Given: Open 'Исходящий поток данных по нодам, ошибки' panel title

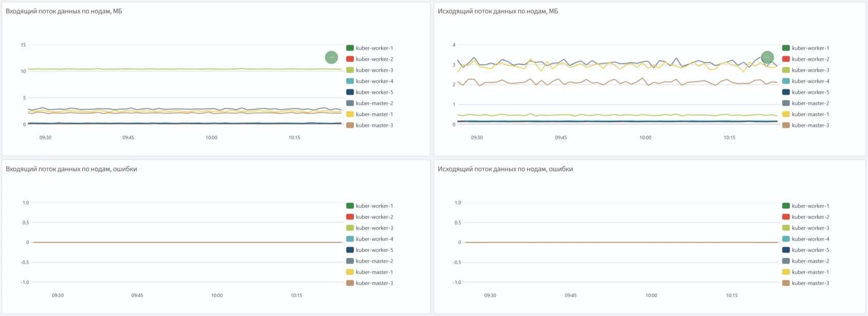Looking at the screenshot, I should point(505,169).
